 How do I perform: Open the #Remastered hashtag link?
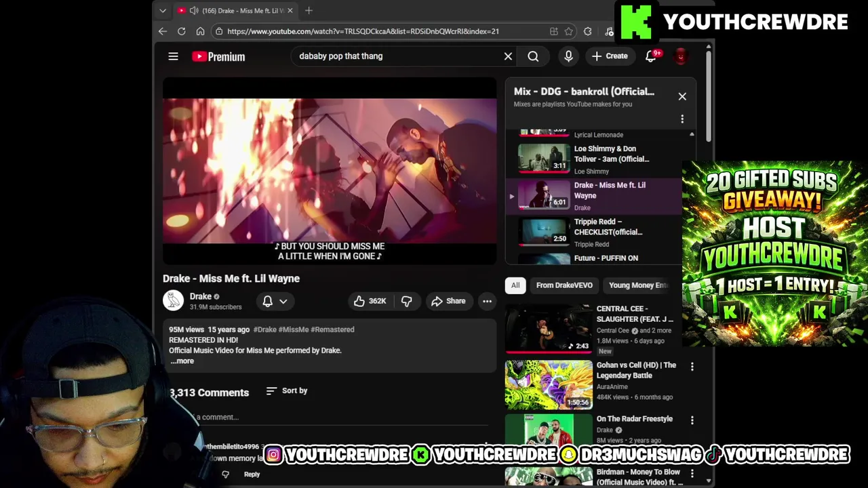point(333,329)
